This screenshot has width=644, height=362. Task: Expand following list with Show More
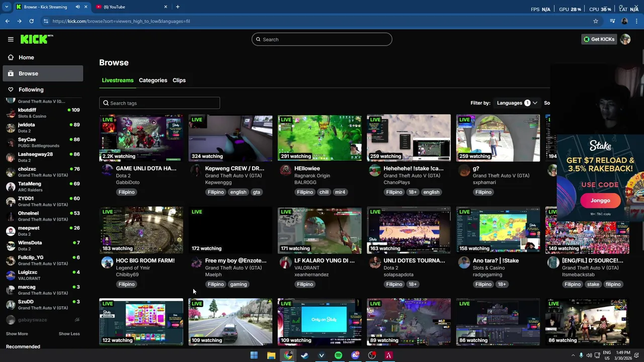[17, 334]
